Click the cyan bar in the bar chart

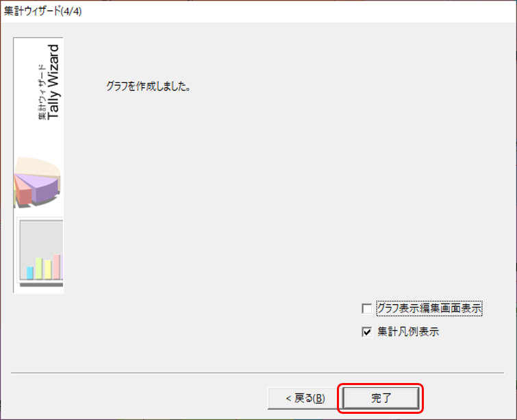coord(30,273)
